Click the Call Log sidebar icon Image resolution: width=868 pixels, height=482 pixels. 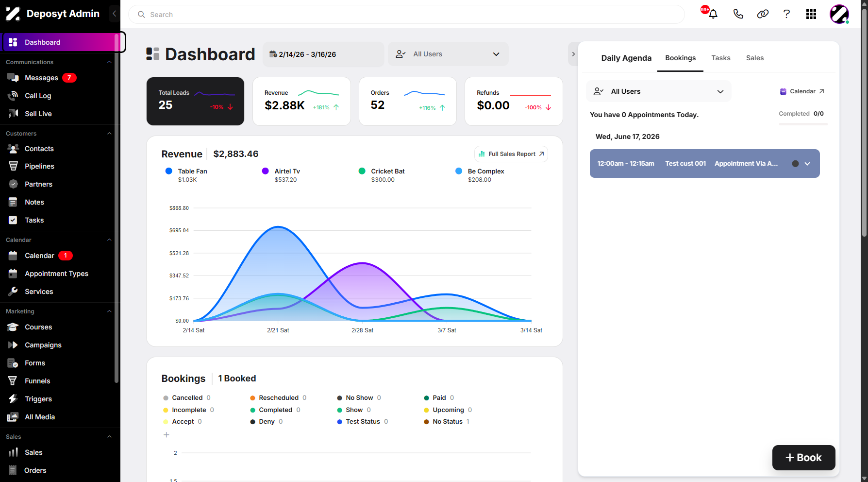13,96
